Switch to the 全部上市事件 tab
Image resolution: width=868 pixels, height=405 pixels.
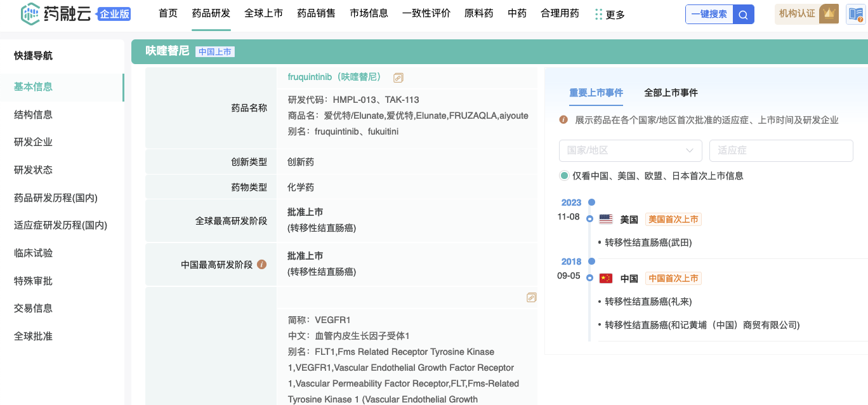pos(671,93)
